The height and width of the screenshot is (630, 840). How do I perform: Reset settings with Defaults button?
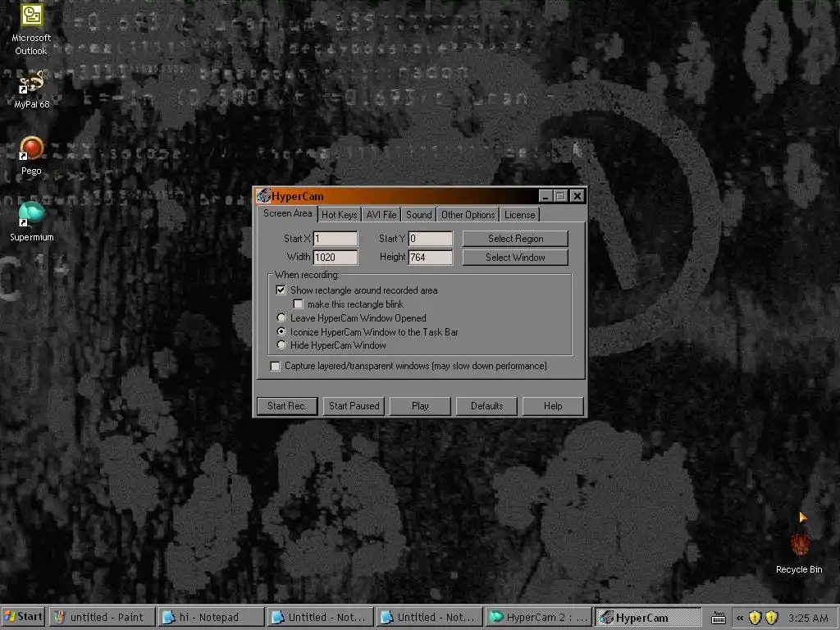pyautogui.click(x=486, y=405)
